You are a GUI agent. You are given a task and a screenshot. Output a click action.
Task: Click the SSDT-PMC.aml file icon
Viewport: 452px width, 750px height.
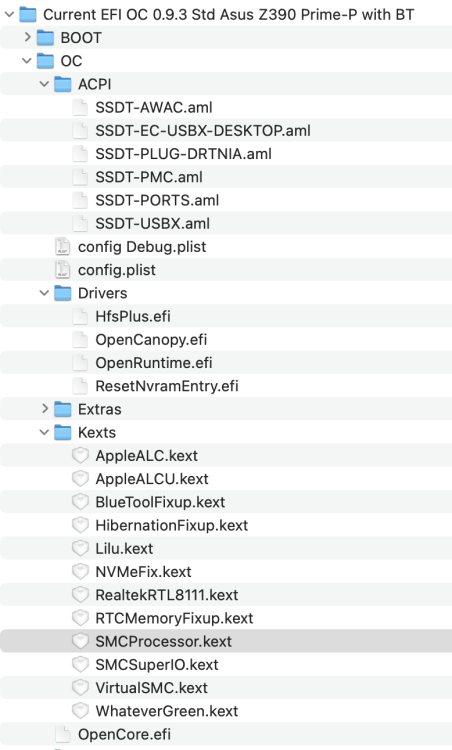click(x=80, y=177)
